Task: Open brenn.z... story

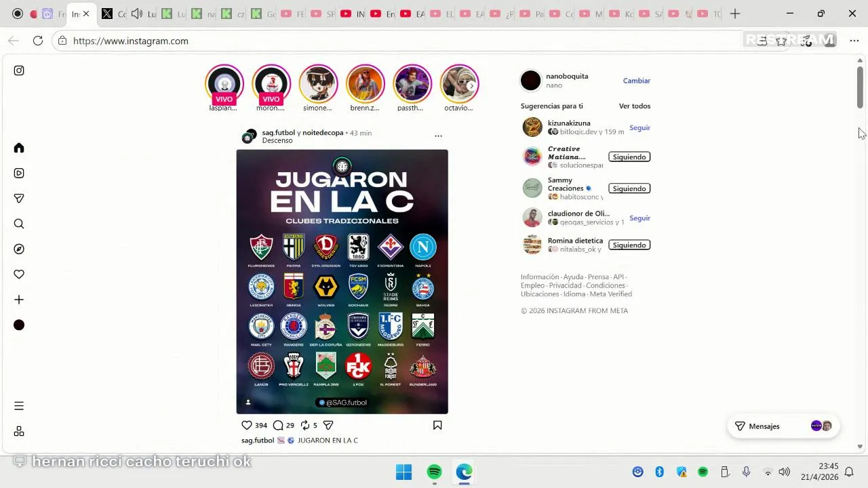Action: pos(366,84)
